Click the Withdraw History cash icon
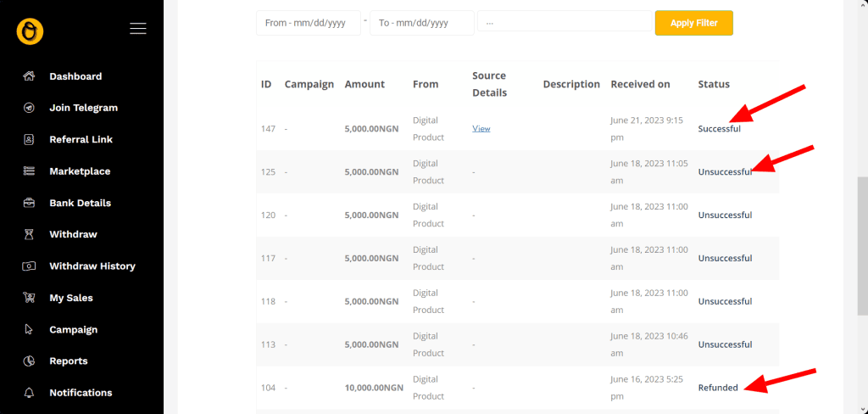 click(x=29, y=266)
